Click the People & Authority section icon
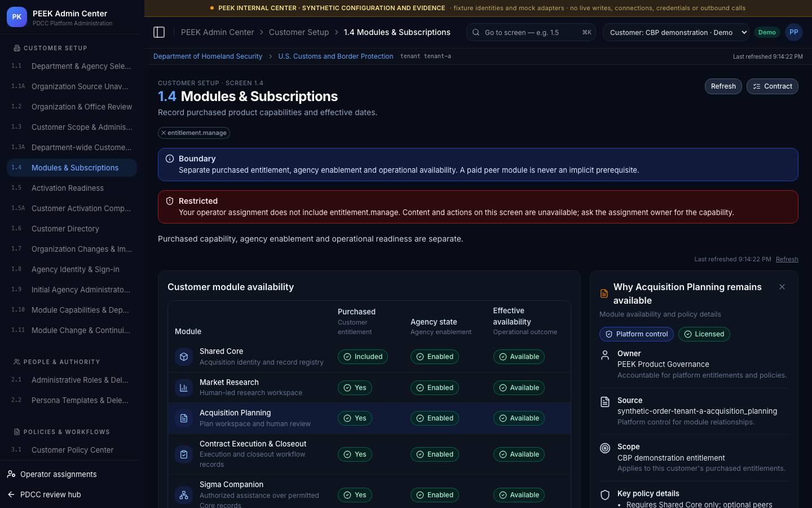The height and width of the screenshot is (508, 812). pyautogui.click(x=17, y=362)
